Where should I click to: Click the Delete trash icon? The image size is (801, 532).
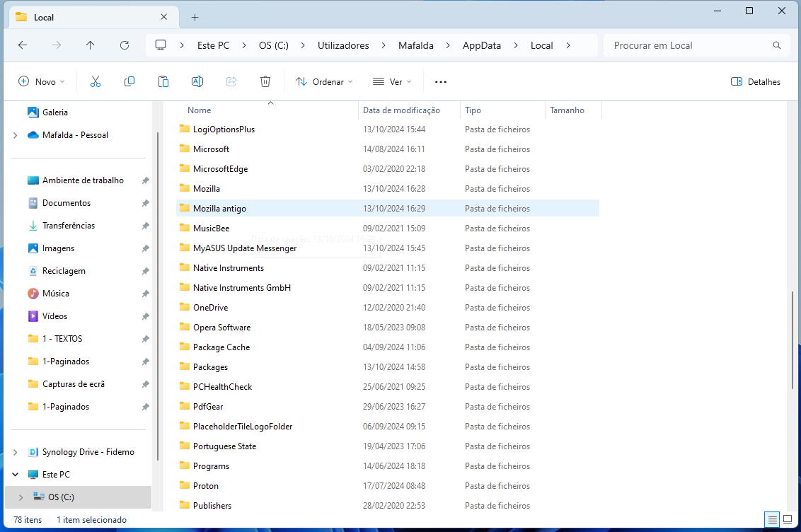tap(265, 81)
